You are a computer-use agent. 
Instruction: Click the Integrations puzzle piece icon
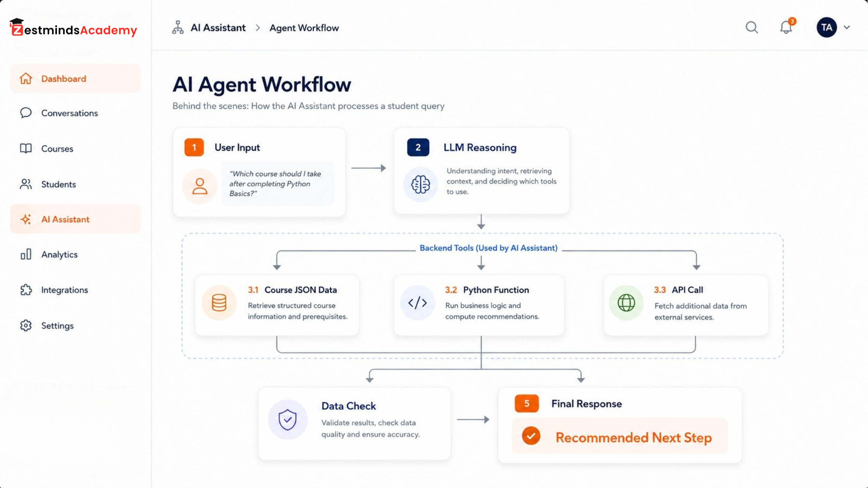click(26, 290)
